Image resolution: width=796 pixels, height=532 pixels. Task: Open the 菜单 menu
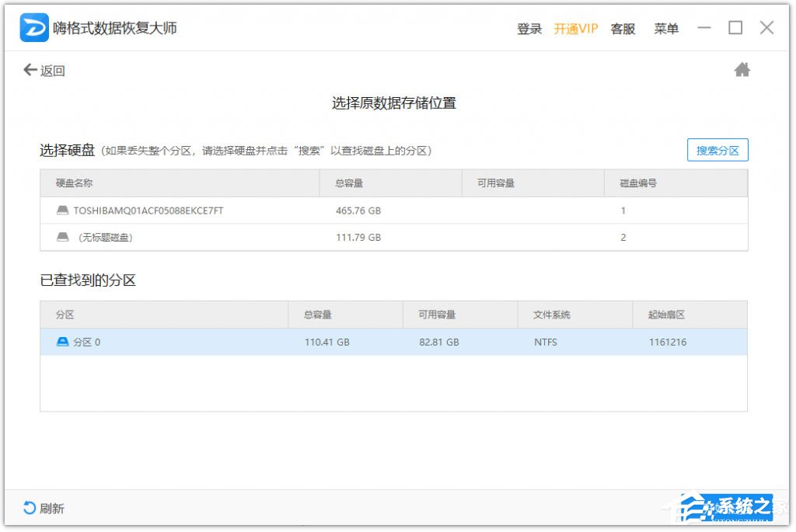pos(666,28)
